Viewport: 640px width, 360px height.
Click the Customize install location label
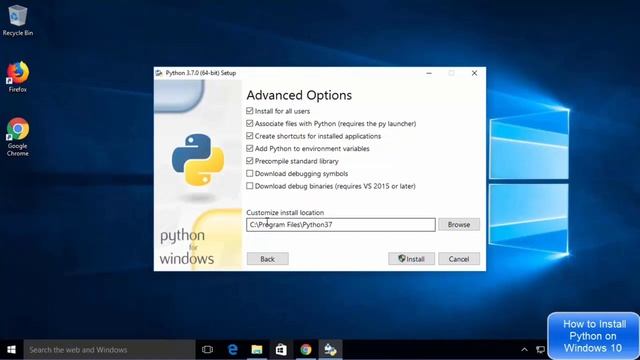[x=285, y=212]
